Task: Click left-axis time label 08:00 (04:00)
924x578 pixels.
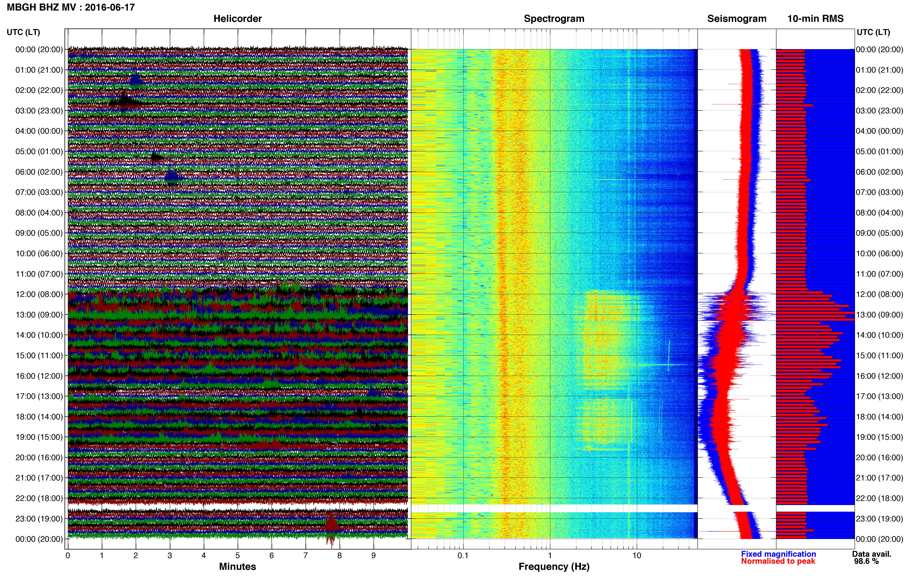Action: [x=39, y=213]
